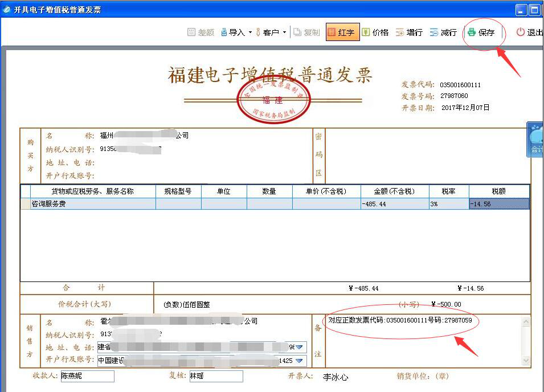Expand the seller address/phone dropdown arrow
Viewport: 544px width, 392px height.
point(299,347)
